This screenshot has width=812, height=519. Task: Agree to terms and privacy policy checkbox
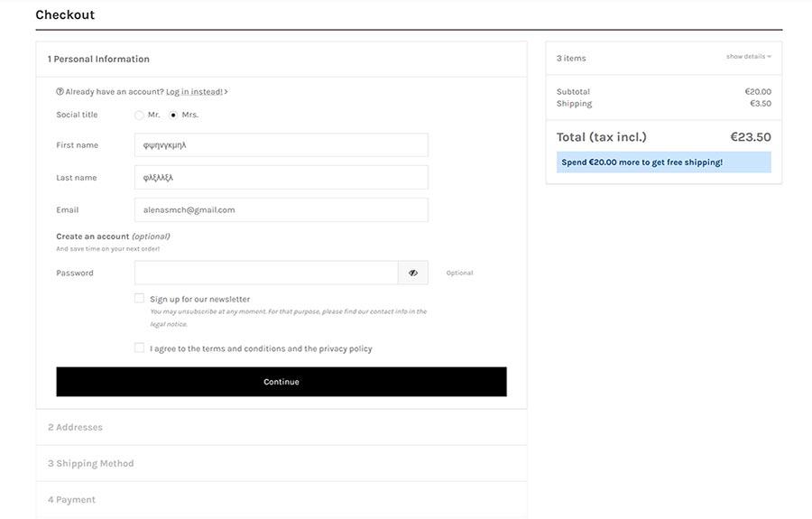[139, 348]
